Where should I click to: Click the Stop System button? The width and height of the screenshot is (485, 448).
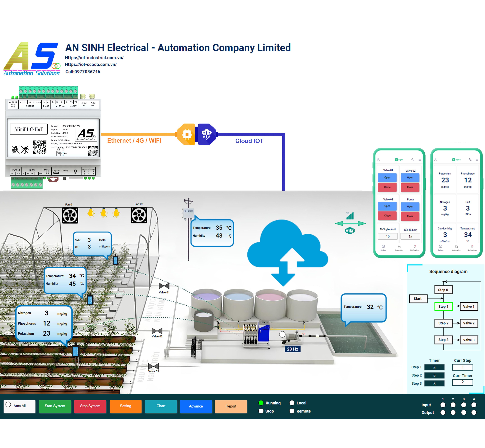coord(90,406)
